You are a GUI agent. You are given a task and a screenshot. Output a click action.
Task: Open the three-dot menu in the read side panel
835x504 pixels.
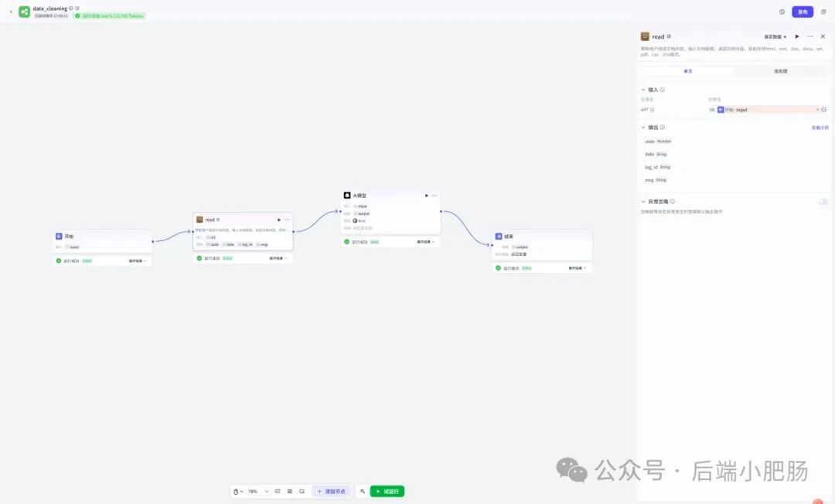[810, 37]
